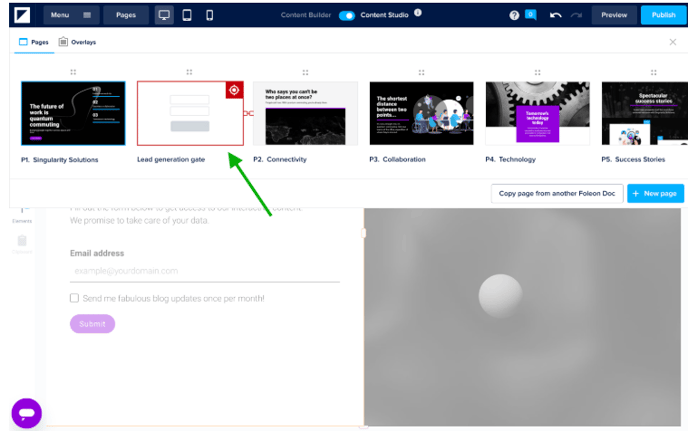Collapse the Pages panel button in top bar
Screen dimensions: 688x431
click(x=125, y=15)
